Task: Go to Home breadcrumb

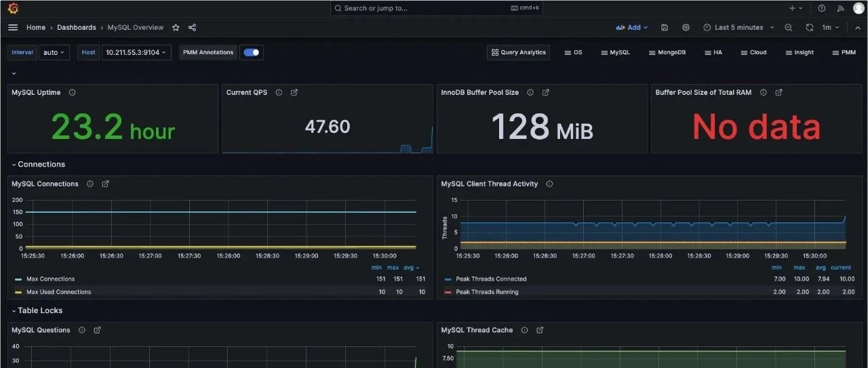Action: click(x=36, y=27)
